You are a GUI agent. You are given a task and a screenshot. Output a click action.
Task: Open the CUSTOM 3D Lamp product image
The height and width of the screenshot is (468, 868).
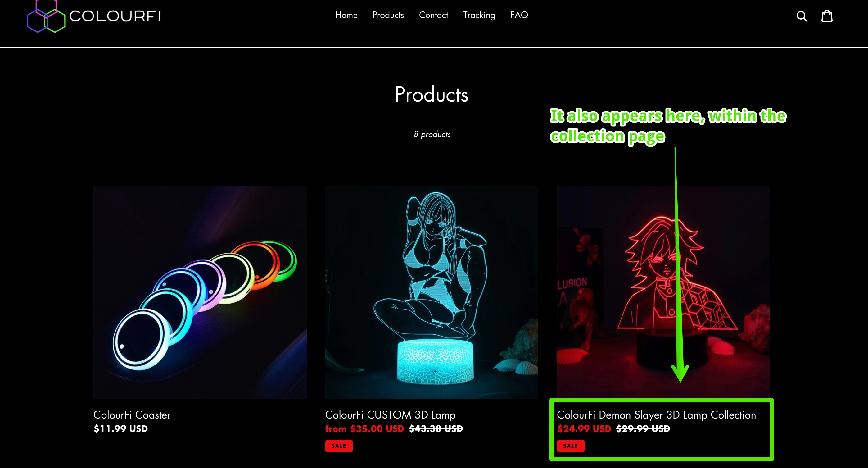pyautogui.click(x=432, y=292)
